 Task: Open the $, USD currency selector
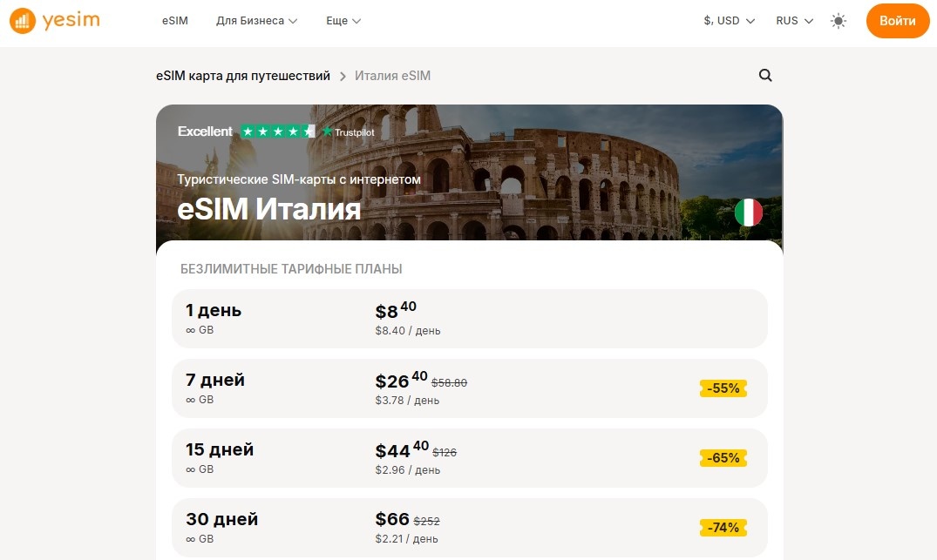[729, 21]
